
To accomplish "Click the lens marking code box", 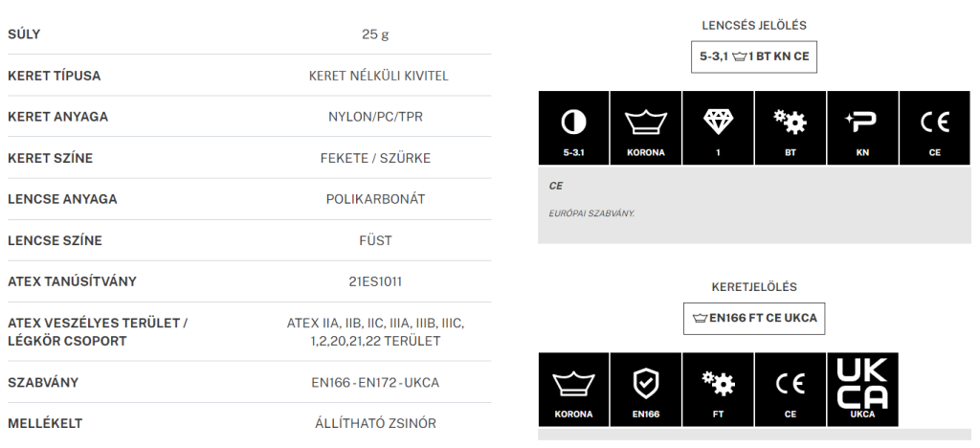I will coord(754,56).
